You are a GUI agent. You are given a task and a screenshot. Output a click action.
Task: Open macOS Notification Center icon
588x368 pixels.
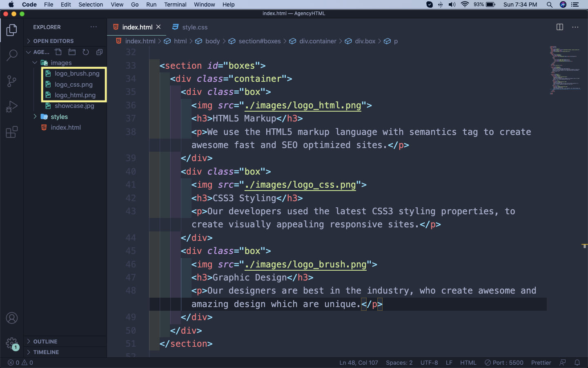click(x=575, y=4)
